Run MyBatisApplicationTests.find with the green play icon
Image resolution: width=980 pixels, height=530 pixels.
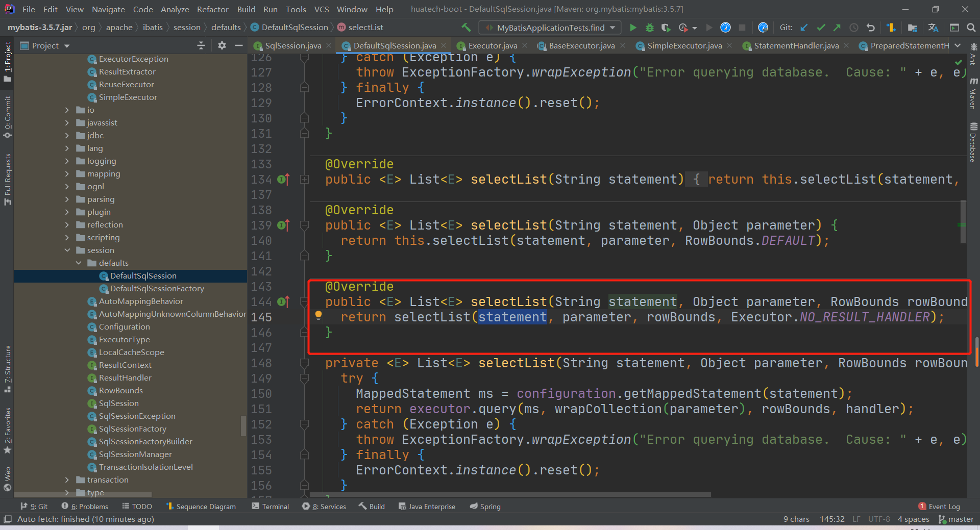click(x=633, y=28)
